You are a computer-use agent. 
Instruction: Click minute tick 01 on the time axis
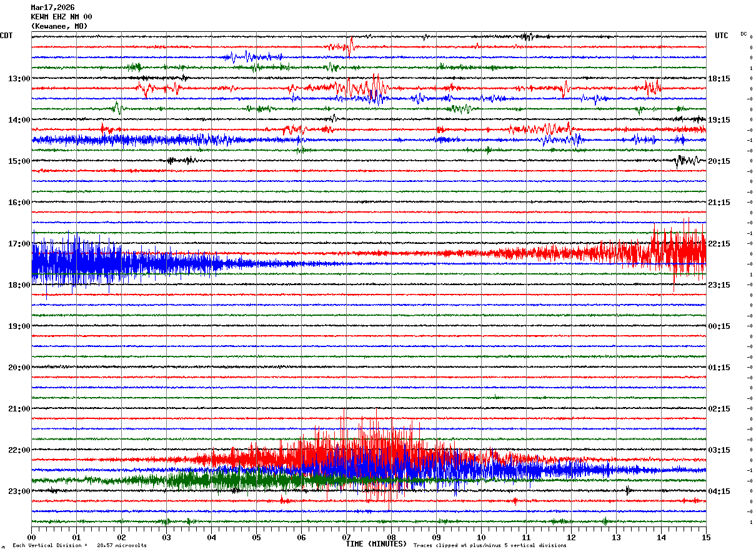76,537
